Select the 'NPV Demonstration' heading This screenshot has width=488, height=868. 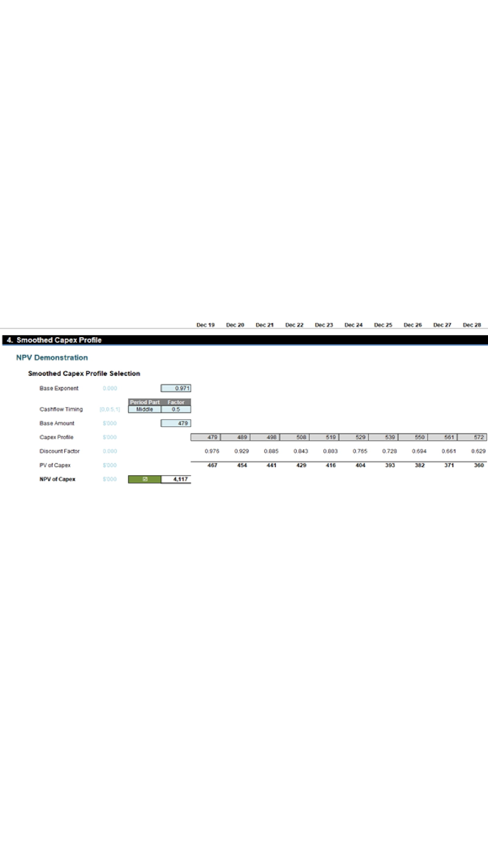(52, 357)
